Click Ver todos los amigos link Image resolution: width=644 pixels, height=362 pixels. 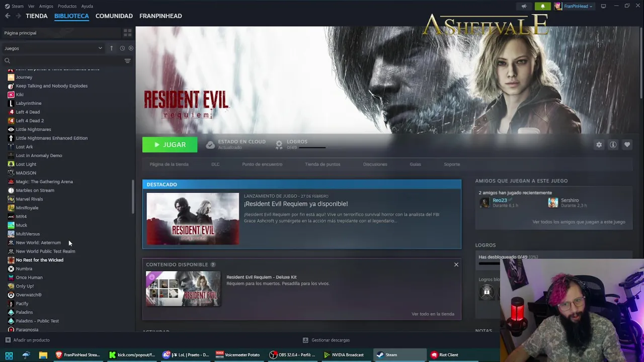579,222
